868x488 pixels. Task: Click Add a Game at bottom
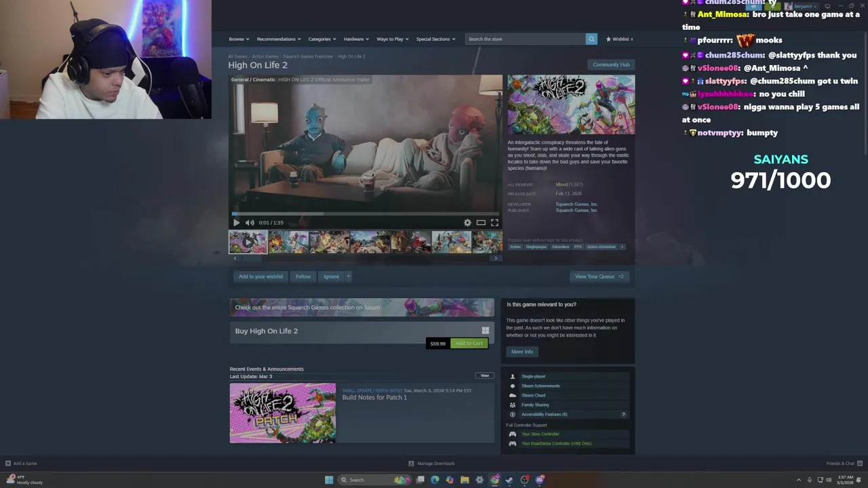pyautogui.click(x=21, y=464)
